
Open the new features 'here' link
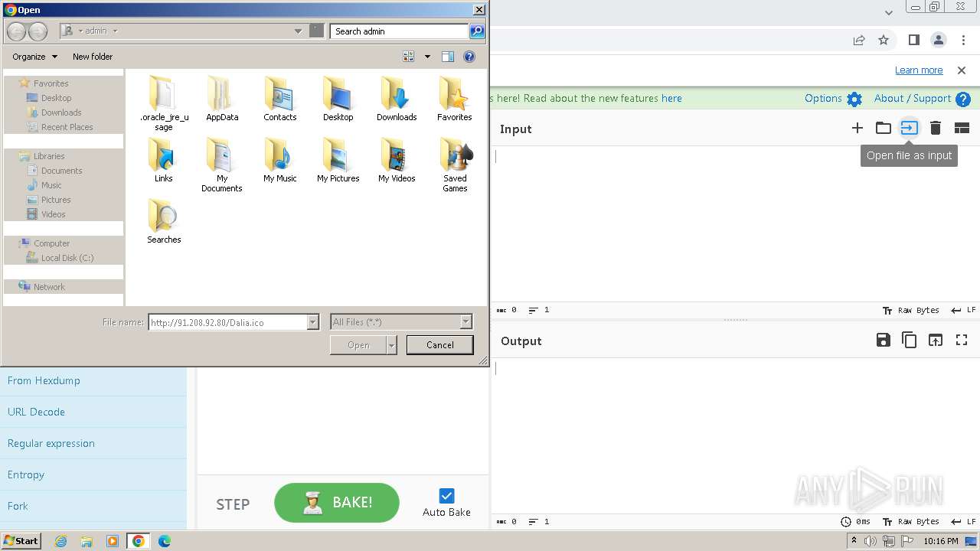point(671,99)
